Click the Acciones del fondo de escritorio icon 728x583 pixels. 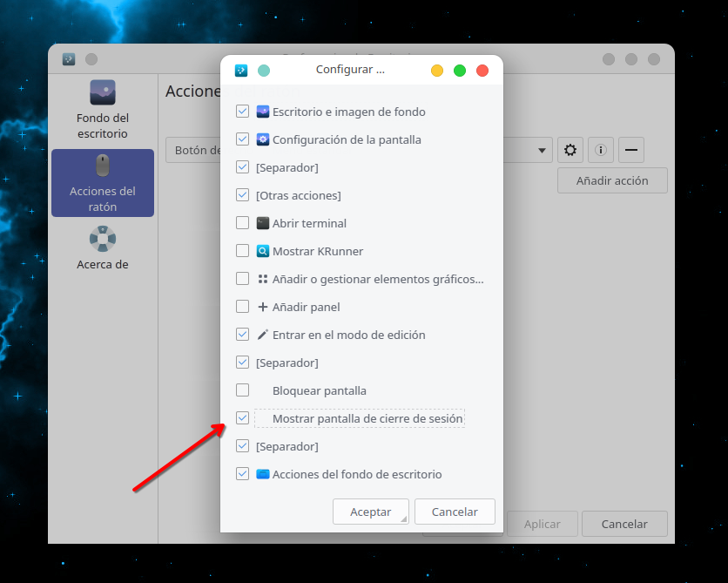[263, 474]
